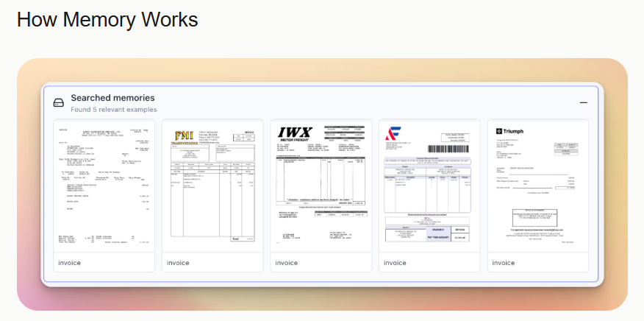Select 'Found 5 relevant examples' text

coord(114,110)
